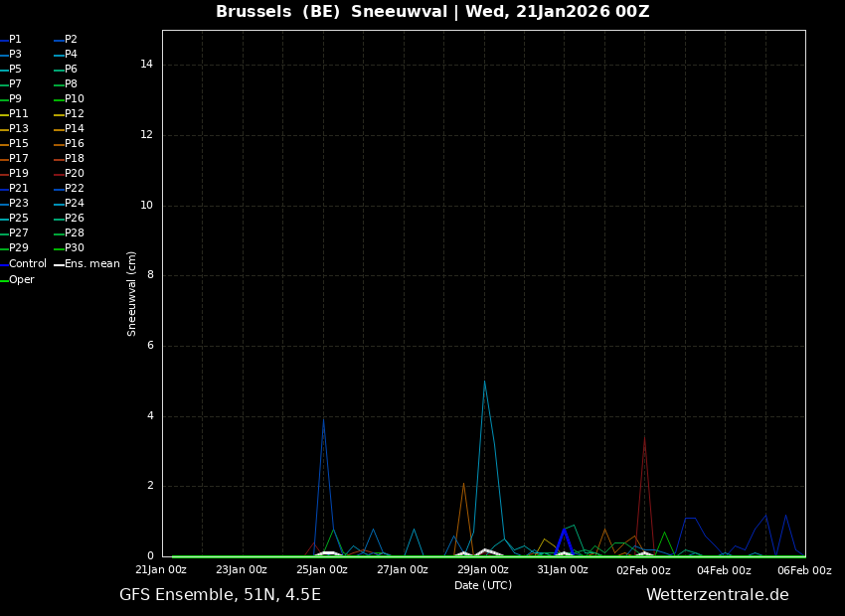Image resolution: width=845 pixels, height=616 pixels.
Task: Click the P1 legend entry
Action: pos(15,40)
